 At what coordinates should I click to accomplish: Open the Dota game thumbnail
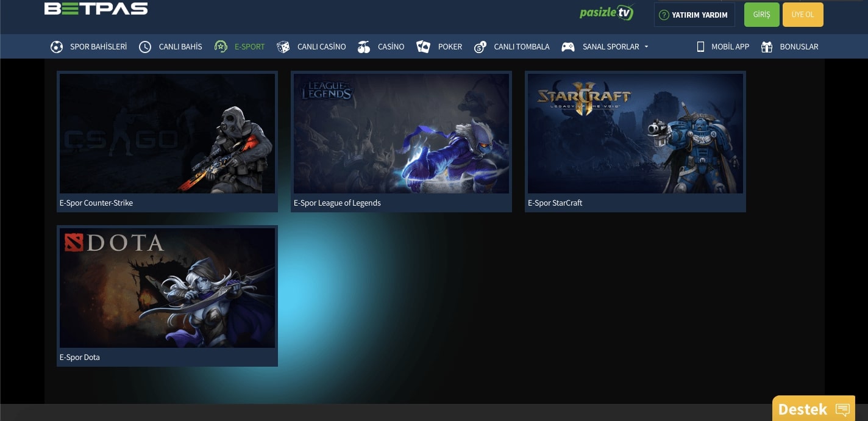point(167,288)
